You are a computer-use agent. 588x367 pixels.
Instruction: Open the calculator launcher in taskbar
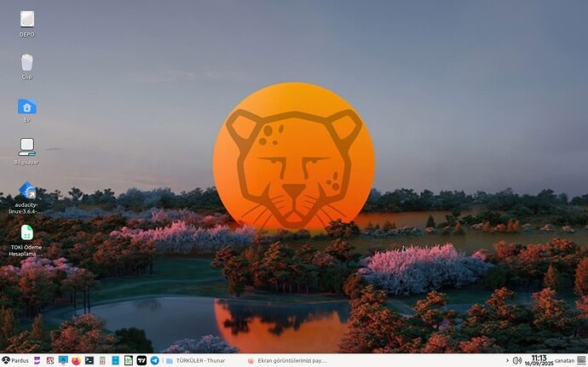pyautogui.click(x=102, y=361)
